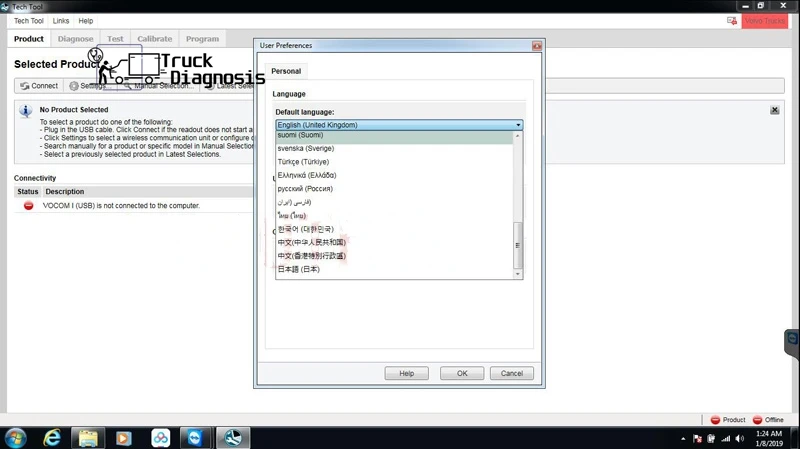Viewport: 800px width, 449px height.
Task: Switch to the Program tab
Action: (203, 39)
